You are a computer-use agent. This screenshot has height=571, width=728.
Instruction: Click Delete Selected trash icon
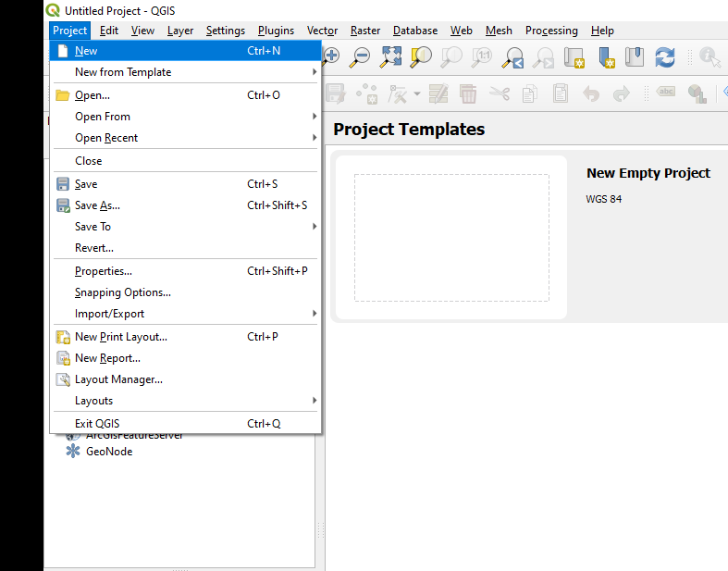pos(468,93)
